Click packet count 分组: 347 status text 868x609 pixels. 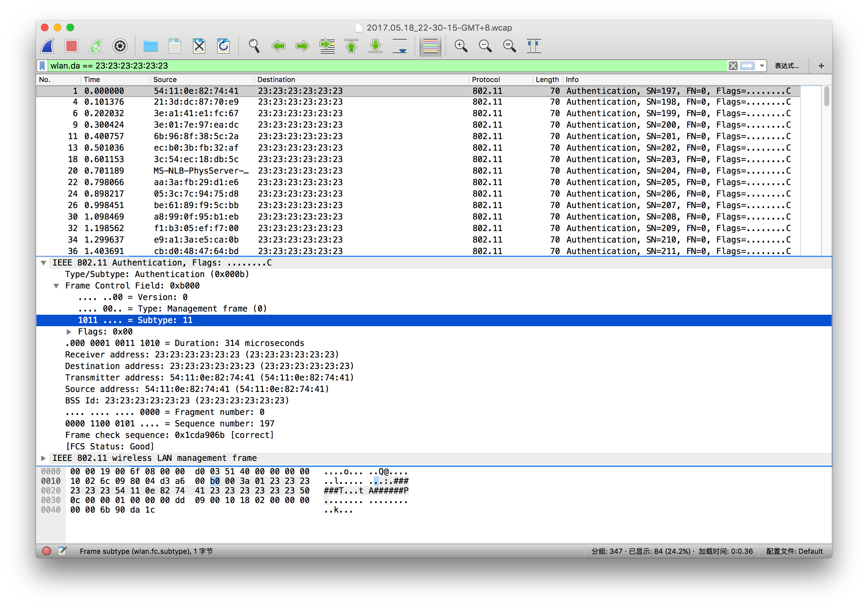[x=607, y=552]
